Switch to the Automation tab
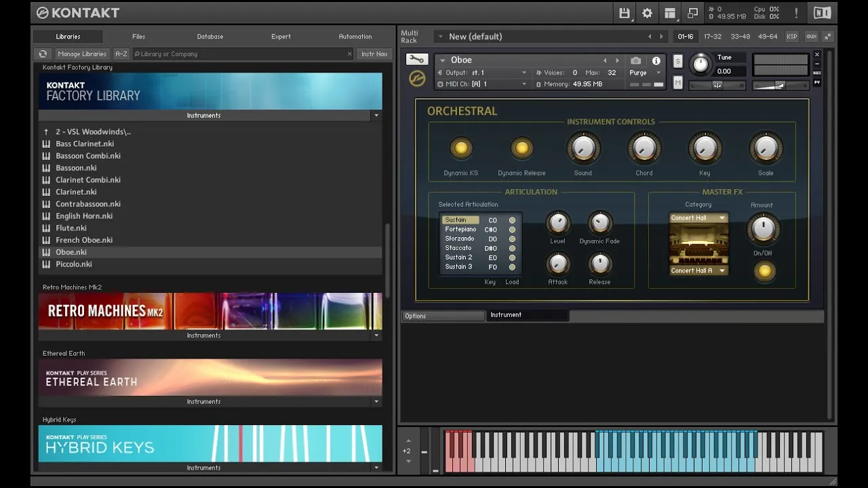This screenshot has width=868, height=488. 355,37
